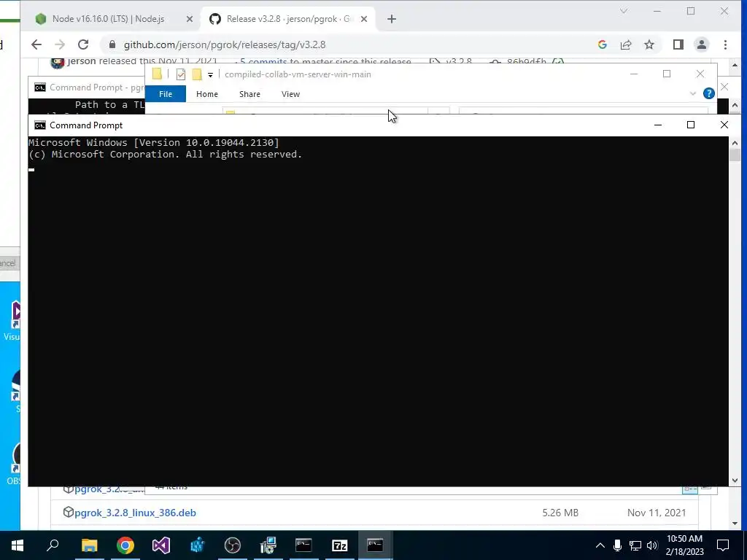Screen dimensions: 747x560
Task: Click package icon next to pgrok_3.2.8_linux_386.deb
Action: (68, 513)
